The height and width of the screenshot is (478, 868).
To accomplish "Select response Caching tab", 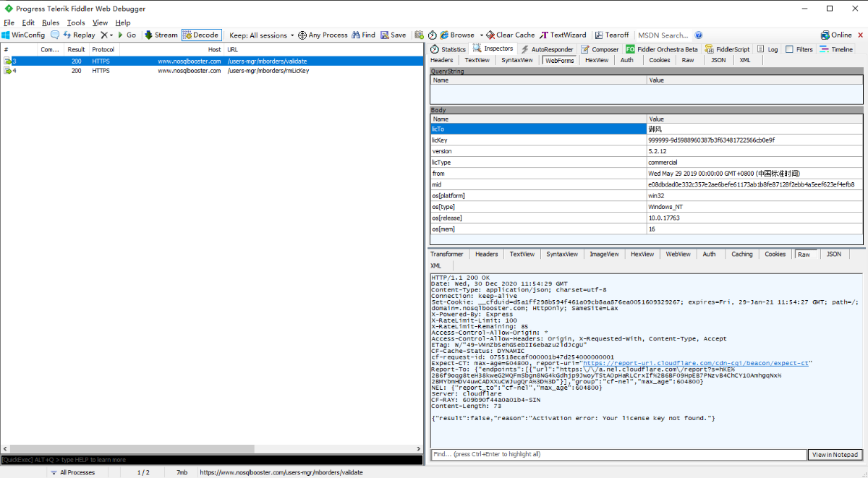I will tap(741, 254).
